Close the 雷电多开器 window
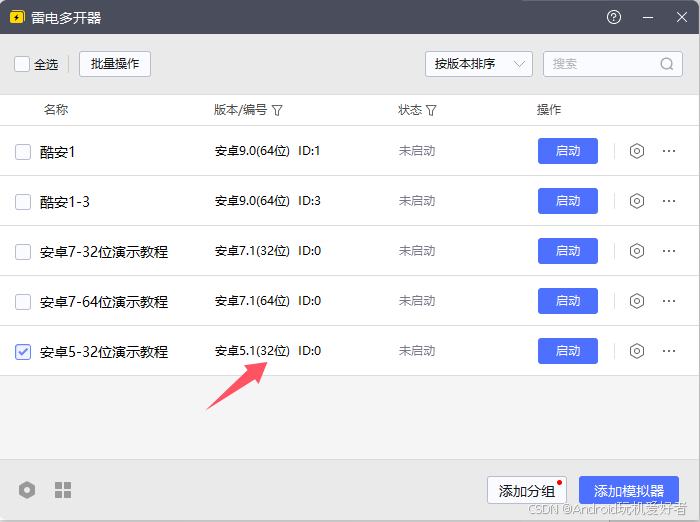 (x=682, y=17)
